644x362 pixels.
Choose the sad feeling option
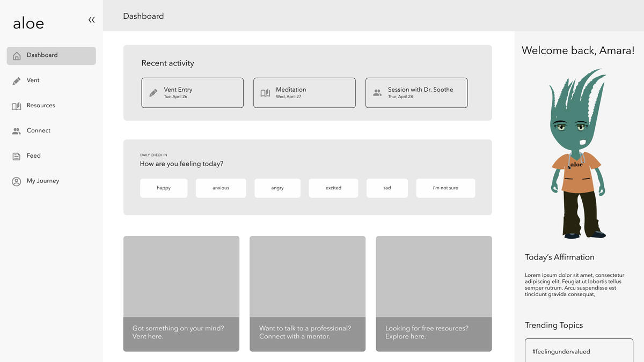tap(387, 188)
